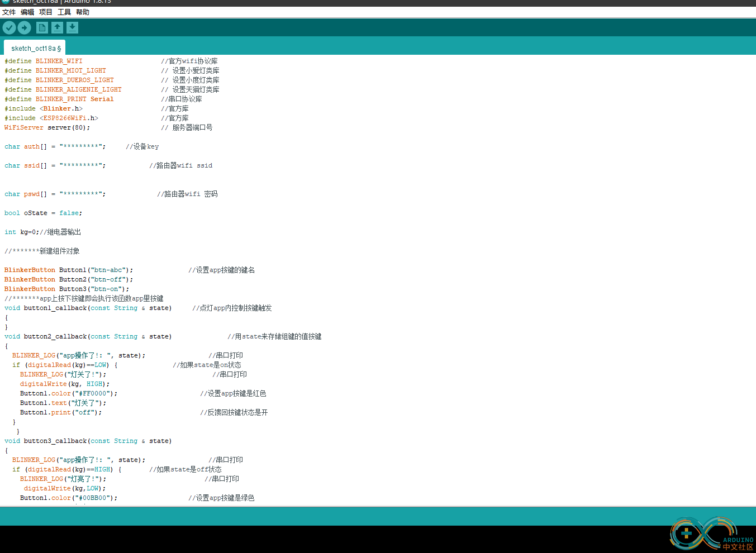The width and height of the screenshot is (756, 553).
Task: Select the sketch_oct18a tab
Action: [x=35, y=48]
